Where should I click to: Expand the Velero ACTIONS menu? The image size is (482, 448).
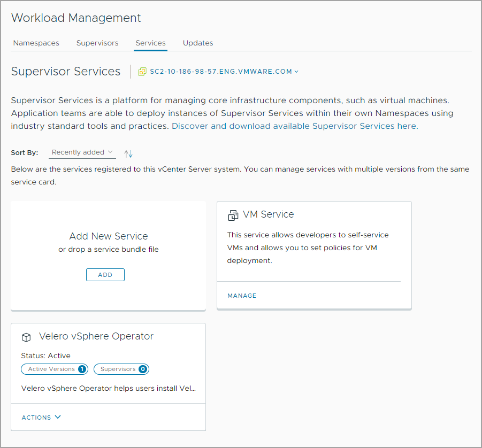tap(41, 417)
